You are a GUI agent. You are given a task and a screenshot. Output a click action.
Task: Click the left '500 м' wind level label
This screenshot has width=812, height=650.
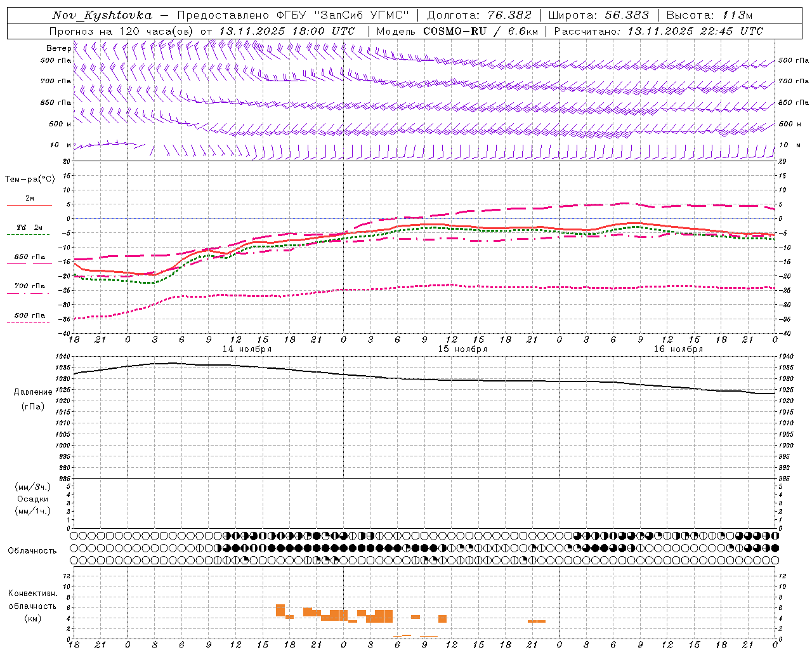pyautogui.click(x=60, y=124)
